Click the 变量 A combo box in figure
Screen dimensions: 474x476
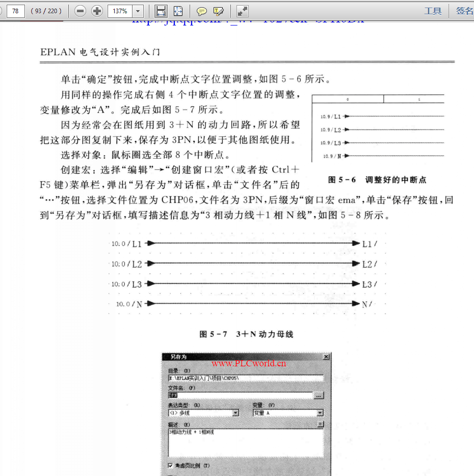[288, 413]
